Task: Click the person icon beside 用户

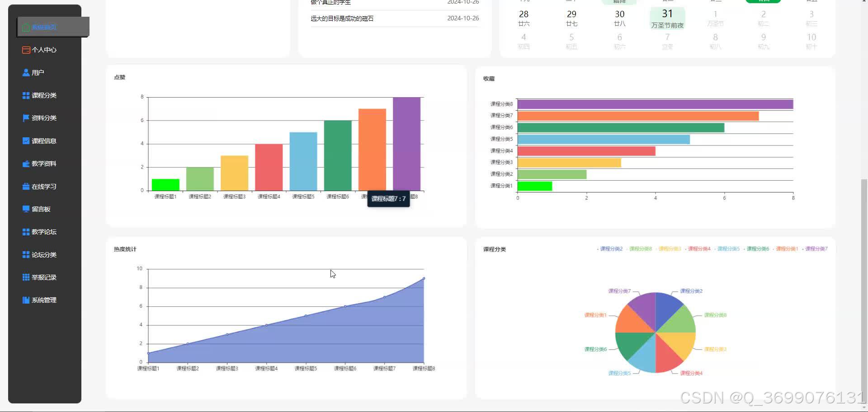Action: 26,72
